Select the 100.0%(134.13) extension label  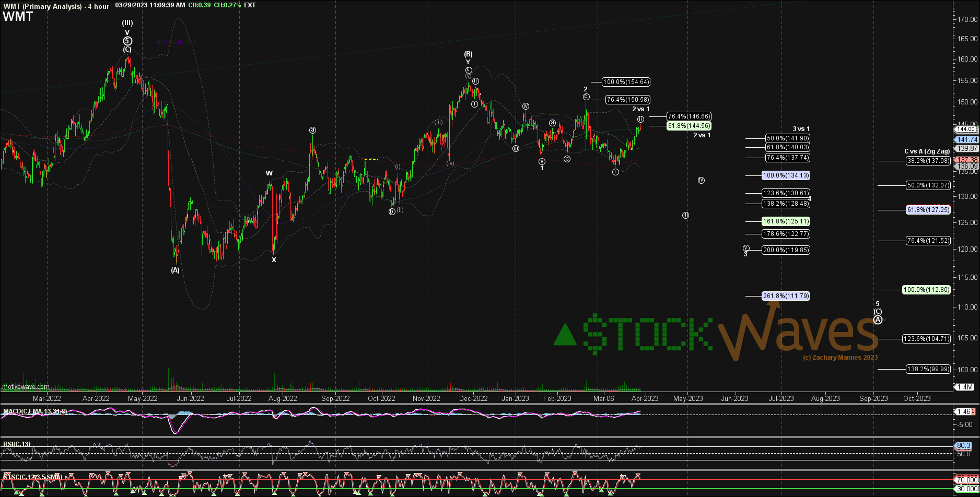[786, 175]
